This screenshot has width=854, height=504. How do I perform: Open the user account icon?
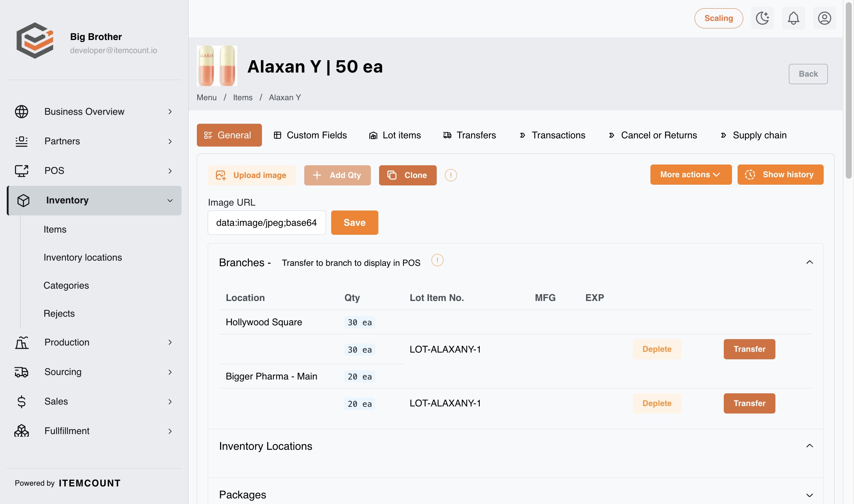point(824,18)
